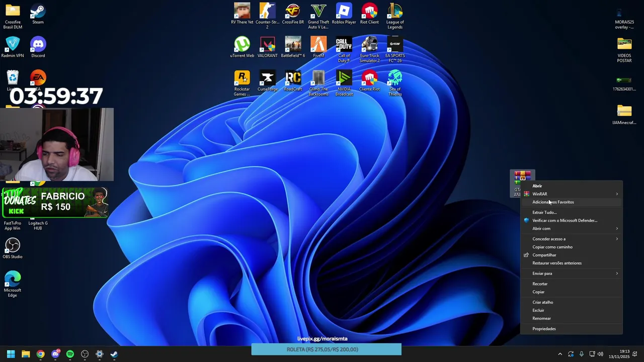Select the Rockstar Games launcher icon
This screenshot has height=362, width=644.
coord(242,83)
